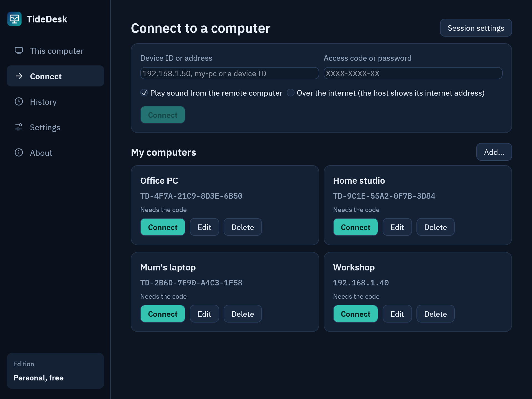532x399 pixels.
Task: Click the Home studio card title
Action: coord(359,181)
